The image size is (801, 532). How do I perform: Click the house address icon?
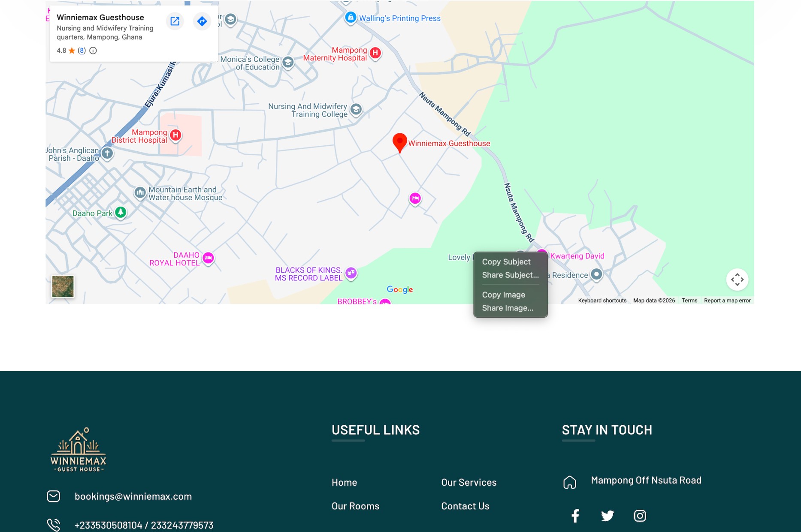coord(569,482)
